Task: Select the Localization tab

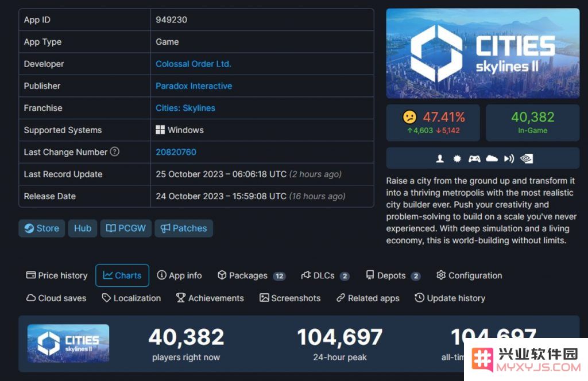Action: [x=131, y=298]
